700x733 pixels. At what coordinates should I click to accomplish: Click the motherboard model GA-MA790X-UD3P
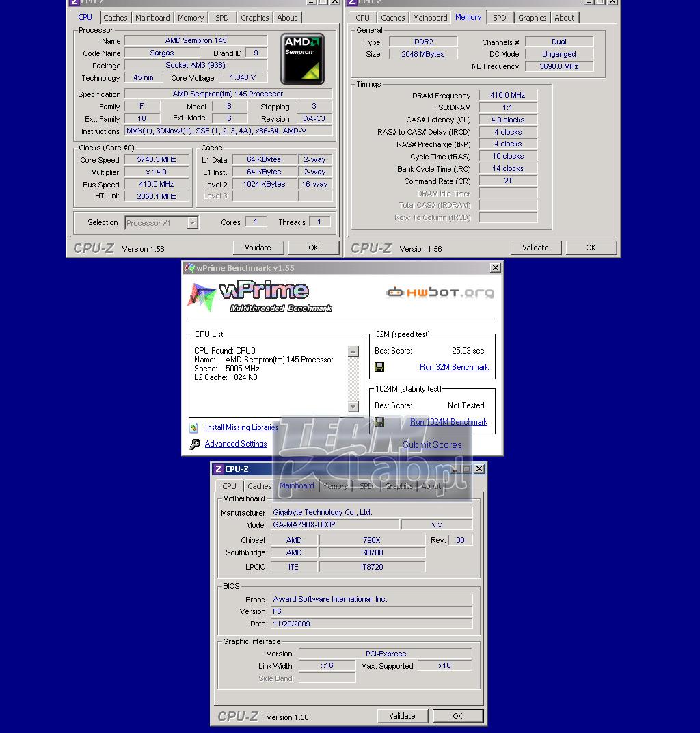[335, 525]
